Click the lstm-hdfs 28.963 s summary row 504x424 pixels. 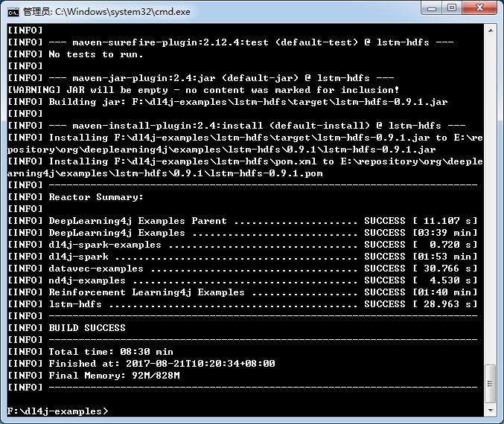[x=243, y=304]
